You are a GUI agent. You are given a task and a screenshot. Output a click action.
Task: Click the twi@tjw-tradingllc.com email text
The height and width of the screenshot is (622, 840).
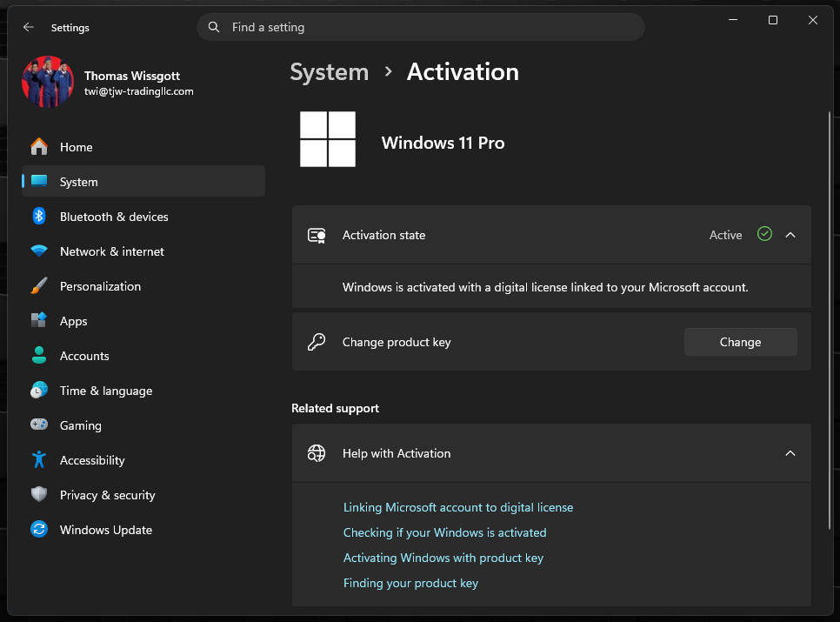click(139, 91)
